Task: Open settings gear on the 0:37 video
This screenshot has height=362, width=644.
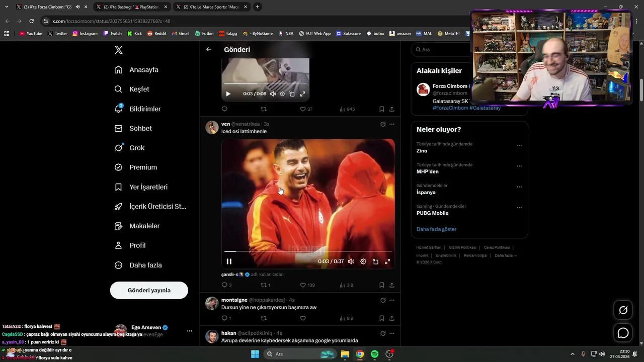Action: click(363, 261)
